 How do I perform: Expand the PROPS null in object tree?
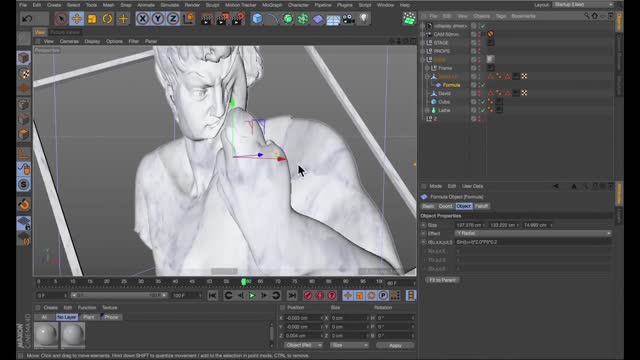422,51
